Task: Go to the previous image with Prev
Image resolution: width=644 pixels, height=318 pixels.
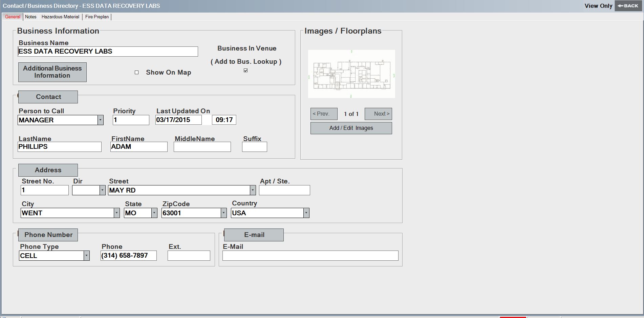Action: [324, 114]
